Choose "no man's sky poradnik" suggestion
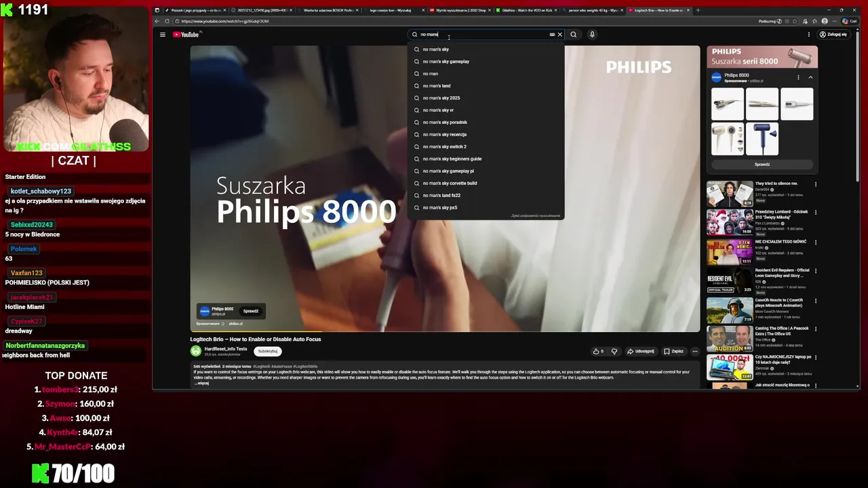 (486, 123)
